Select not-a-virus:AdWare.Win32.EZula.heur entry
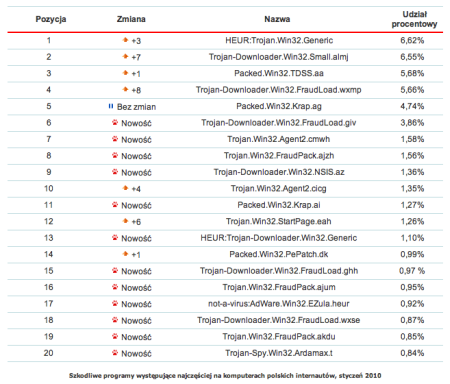This screenshot has height=384, width=450. [279, 304]
